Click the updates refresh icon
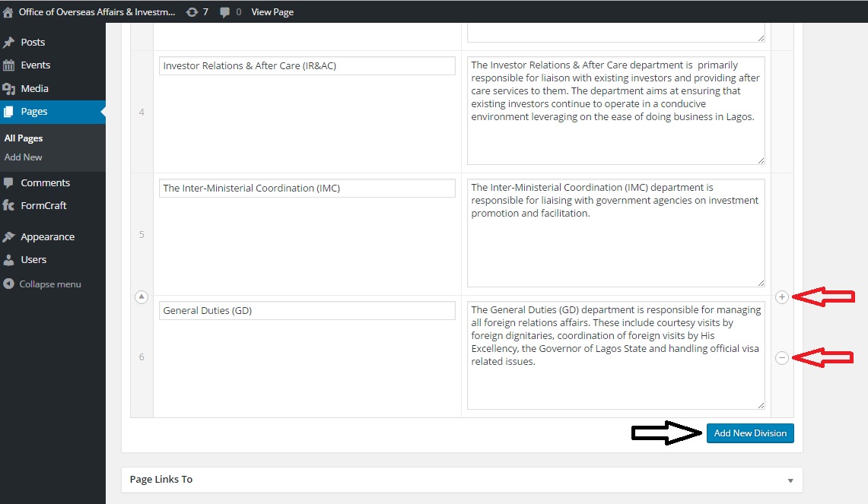Screen dimensions: 868x504 (192, 12)
